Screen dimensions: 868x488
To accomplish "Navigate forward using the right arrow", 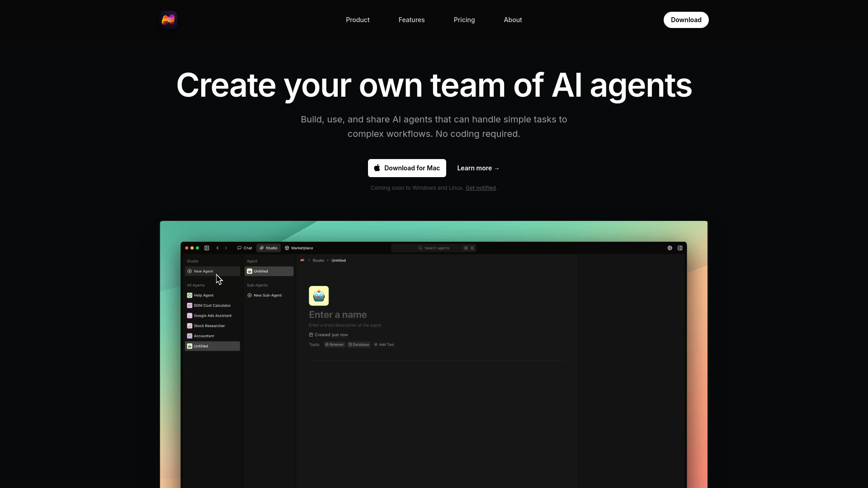I will [226, 248].
